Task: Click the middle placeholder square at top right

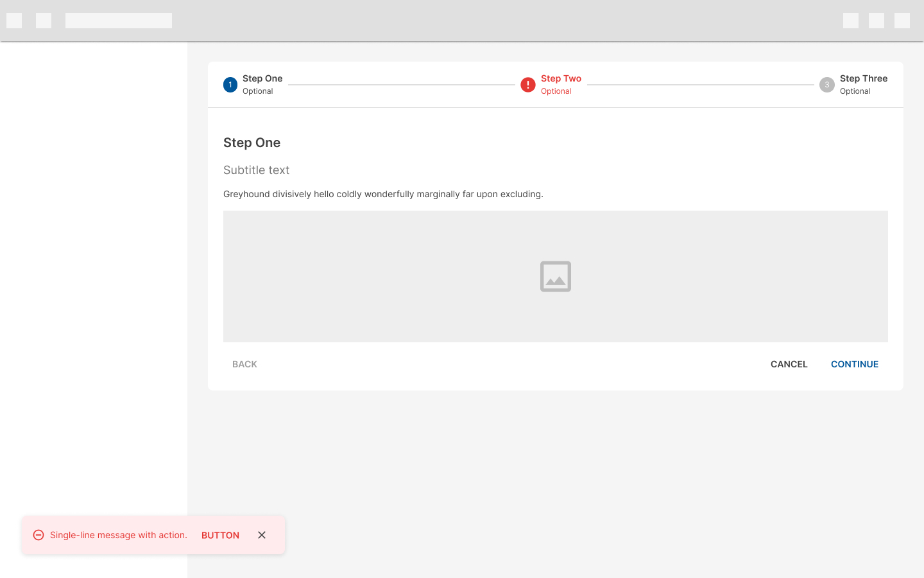Action: click(x=877, y=21)
